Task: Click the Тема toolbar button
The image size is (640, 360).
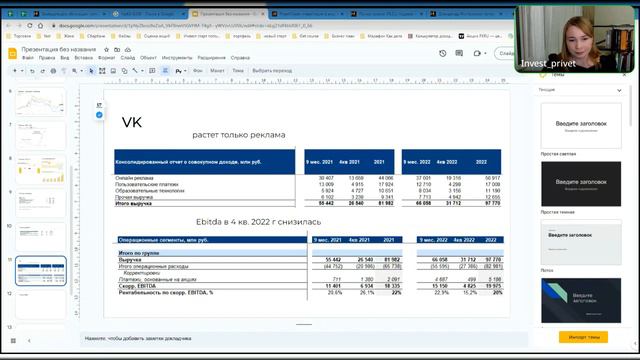Action: (238, 71)
